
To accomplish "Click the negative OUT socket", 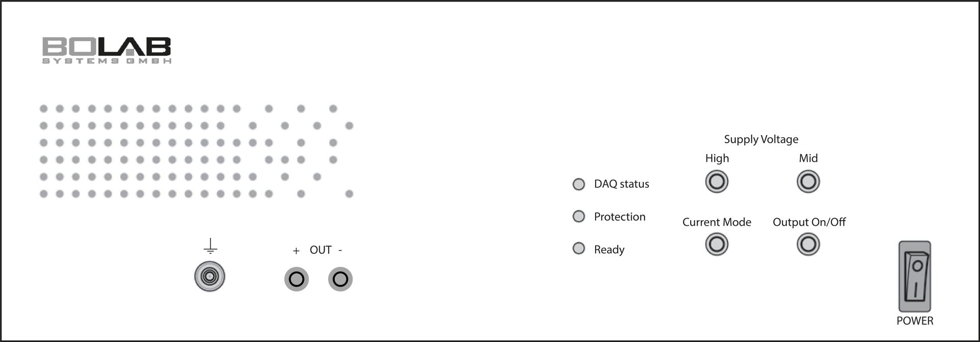I will [340, 279].
